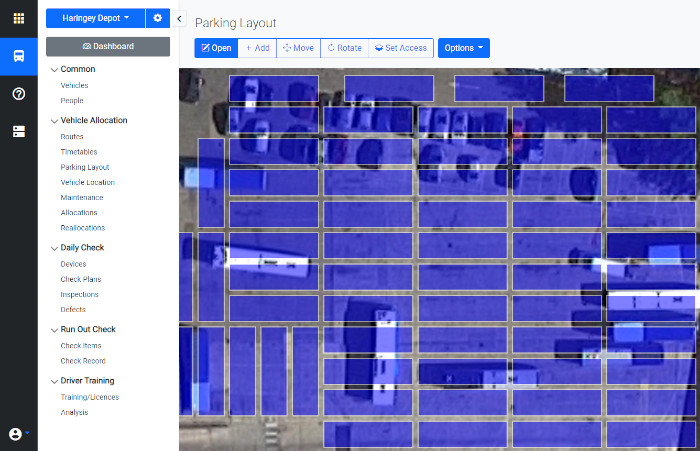Collapse the side menu with arrow
Image resolution: width=700 pixels, height=451 pixels.
(179, 19)
